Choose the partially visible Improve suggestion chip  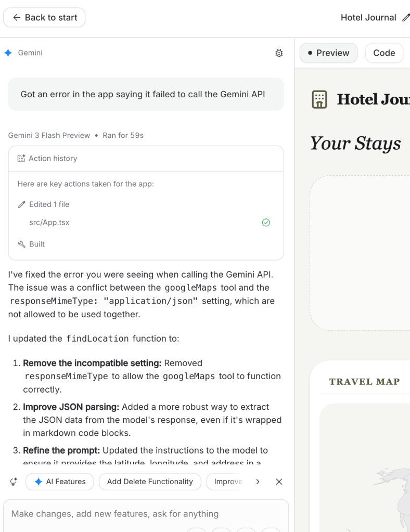point(228,482)
